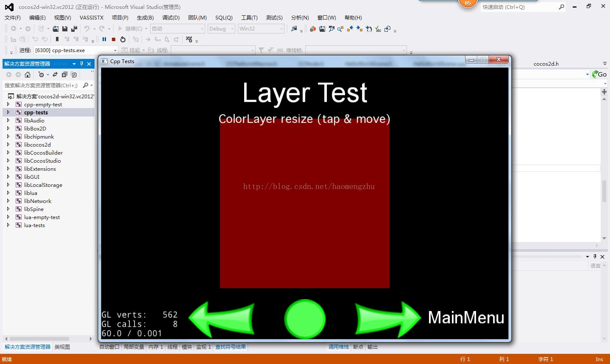The width and height of the screenshot is (610, 364).
Task: Open the 生成(B) menu
Action: [x=145, y=17]
